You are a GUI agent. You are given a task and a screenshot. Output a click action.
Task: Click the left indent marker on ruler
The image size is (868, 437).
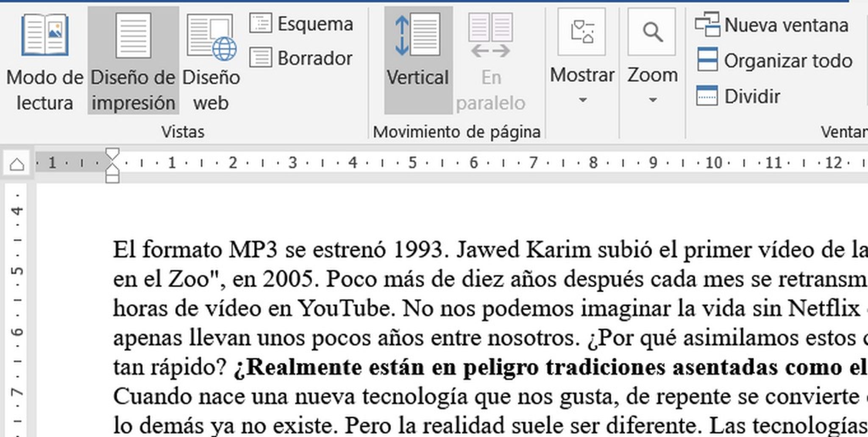(112, 174)
